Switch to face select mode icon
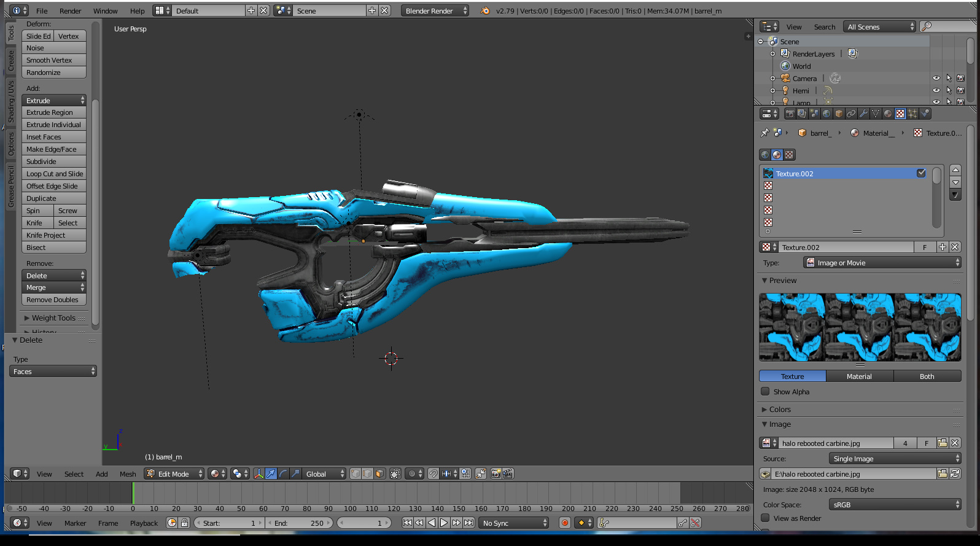 [379, 474]
